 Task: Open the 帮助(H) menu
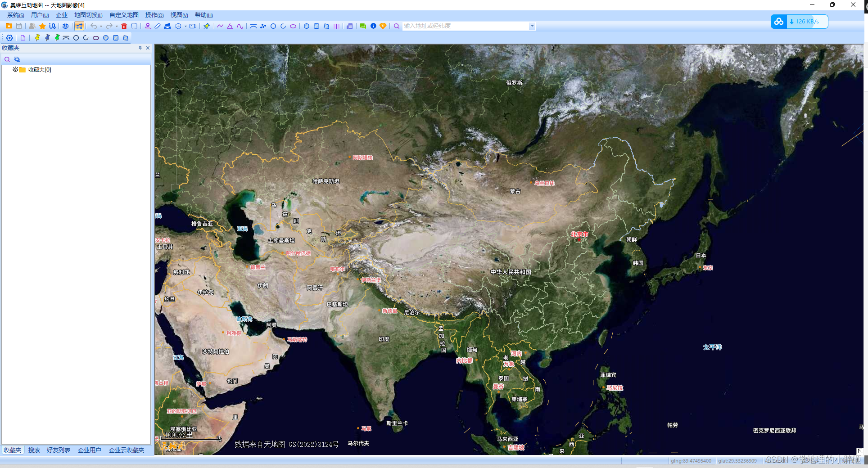tap(204, 15)
